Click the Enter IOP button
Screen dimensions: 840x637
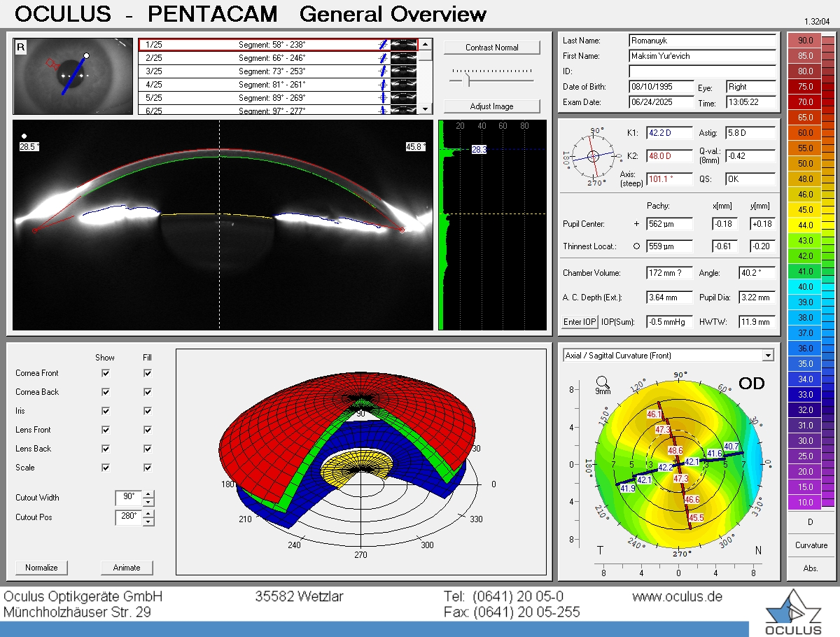point(580,322)
